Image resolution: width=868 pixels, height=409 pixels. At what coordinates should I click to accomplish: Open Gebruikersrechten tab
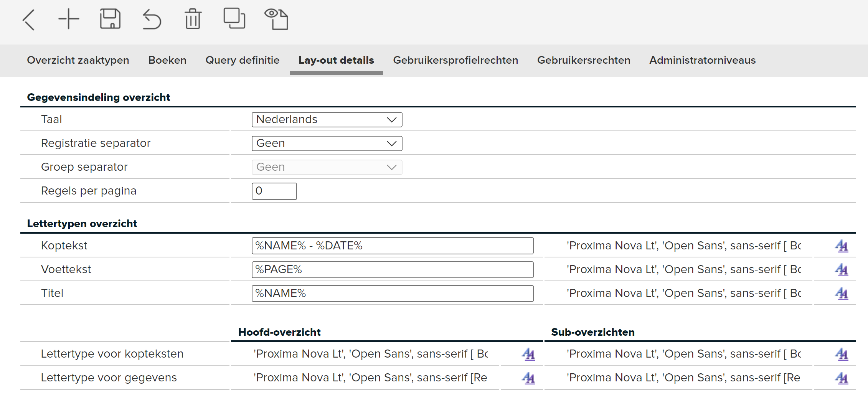[x=584, y=60]
